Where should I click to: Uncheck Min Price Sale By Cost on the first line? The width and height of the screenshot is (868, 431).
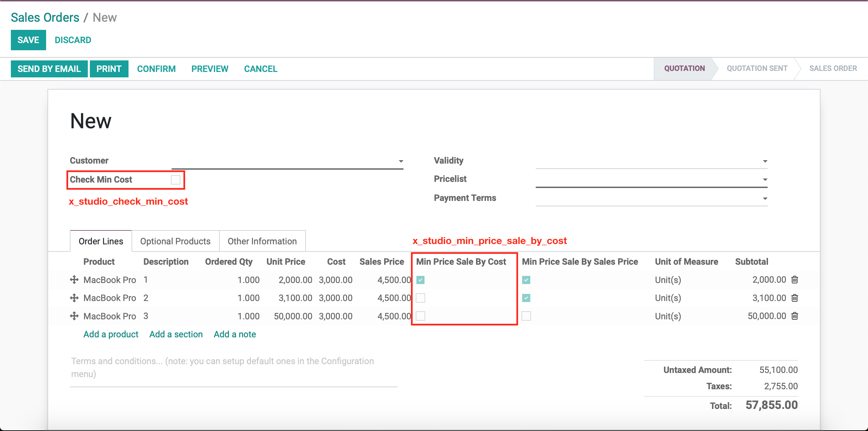[420, 280]
